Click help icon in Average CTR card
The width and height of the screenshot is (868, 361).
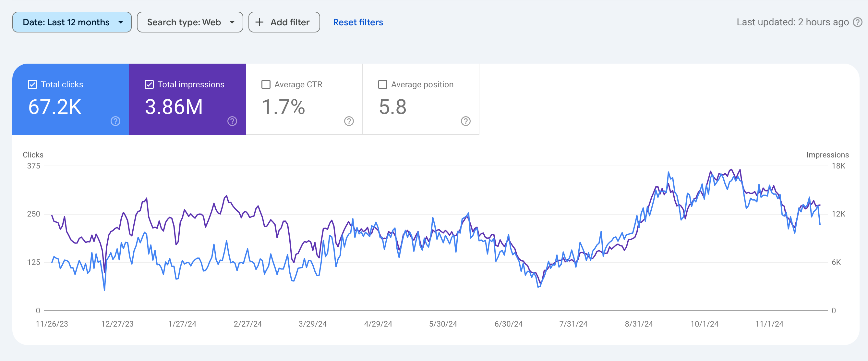coord(349,121)
